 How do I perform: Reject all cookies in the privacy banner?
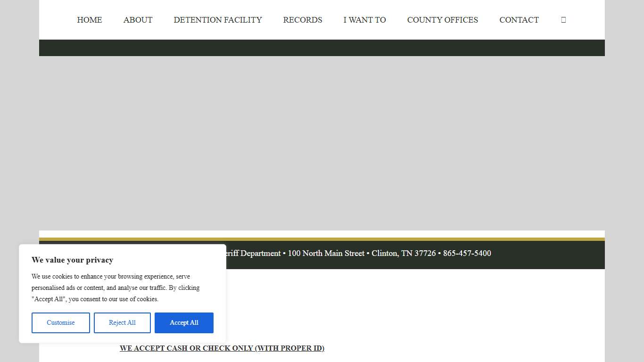pos(122,322)
